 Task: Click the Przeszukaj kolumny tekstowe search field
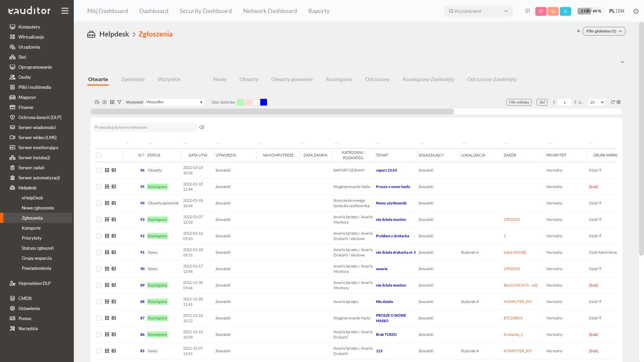145,127
